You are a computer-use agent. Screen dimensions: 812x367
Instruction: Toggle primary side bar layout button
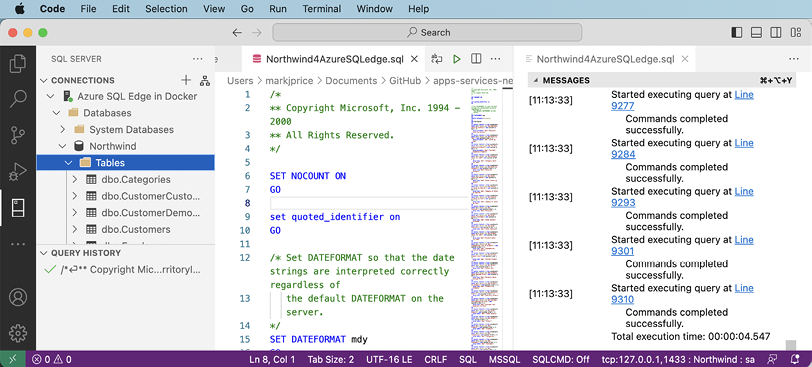click(736, 33)
